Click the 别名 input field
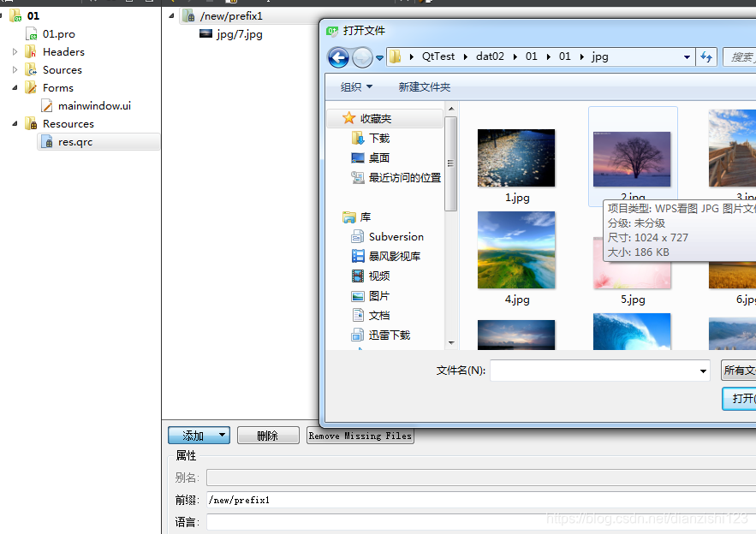Image resolution: width=756 pixels, height=534 pixels. point(481,478)
